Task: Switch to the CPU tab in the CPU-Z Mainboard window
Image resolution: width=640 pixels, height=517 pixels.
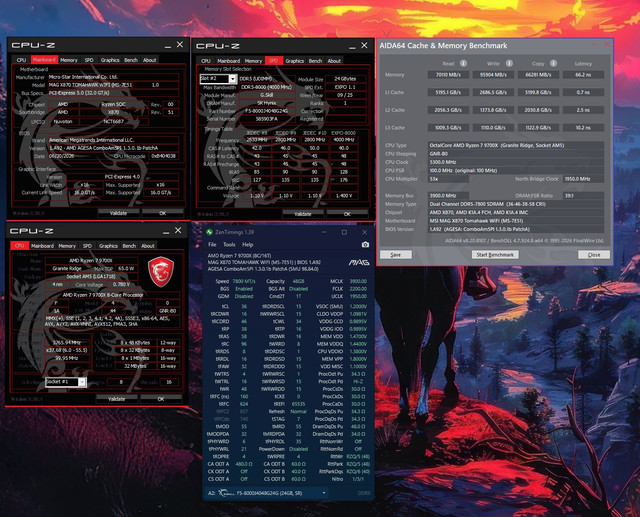Action: [x=21, y=60]
